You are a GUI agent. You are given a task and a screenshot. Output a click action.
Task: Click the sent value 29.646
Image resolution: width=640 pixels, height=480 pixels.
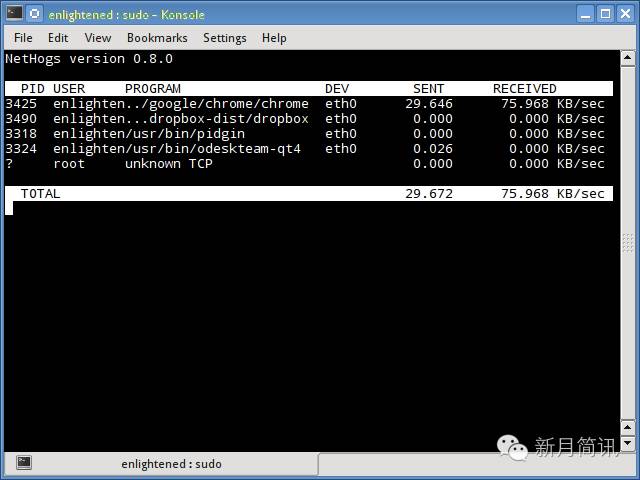429,104
